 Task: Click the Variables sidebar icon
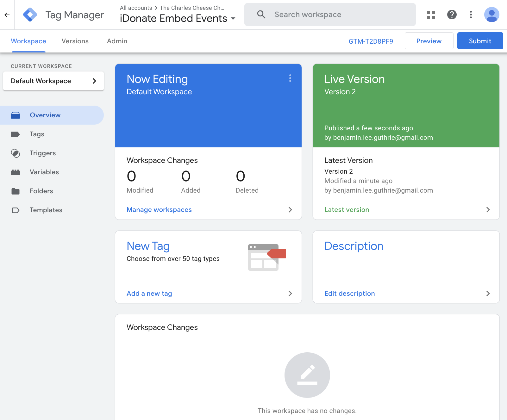pyautogui.click(x=16, y=172)
